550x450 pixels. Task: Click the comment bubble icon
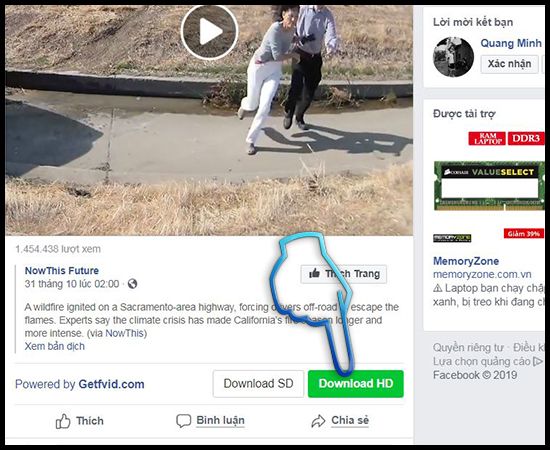point(183,421)
